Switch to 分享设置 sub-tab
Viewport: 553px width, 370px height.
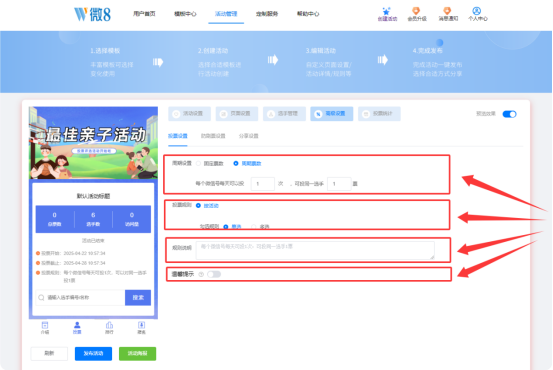point(249,136)
